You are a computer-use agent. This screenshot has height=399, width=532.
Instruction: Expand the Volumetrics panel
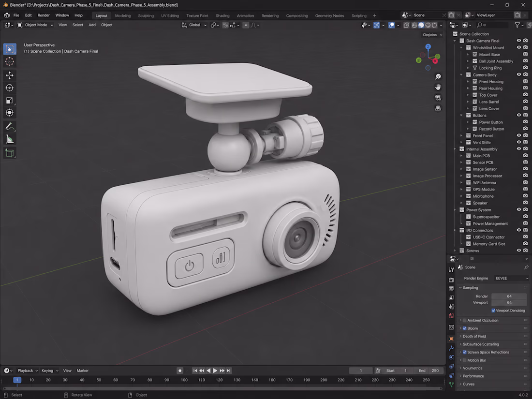click(473, 368)
